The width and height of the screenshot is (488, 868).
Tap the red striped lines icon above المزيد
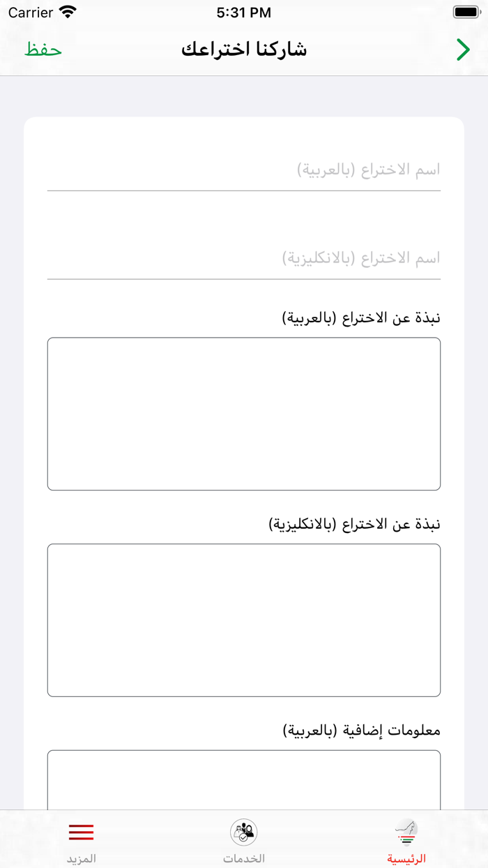tap(81, 832)
